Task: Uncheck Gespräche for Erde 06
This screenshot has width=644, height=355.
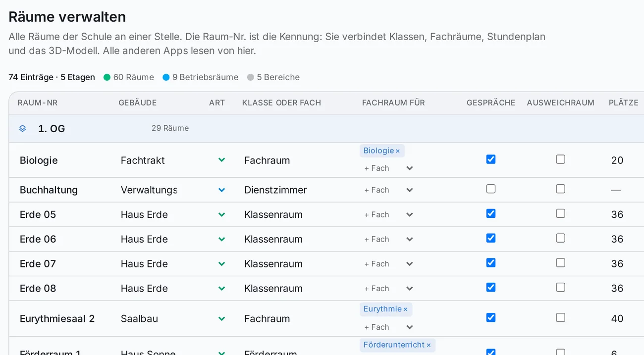Action: [491, 238]
